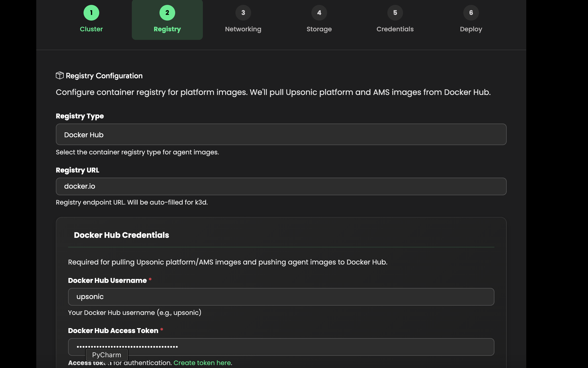
Task: Click the step 2 Registry circle icon
Action: 167,12
